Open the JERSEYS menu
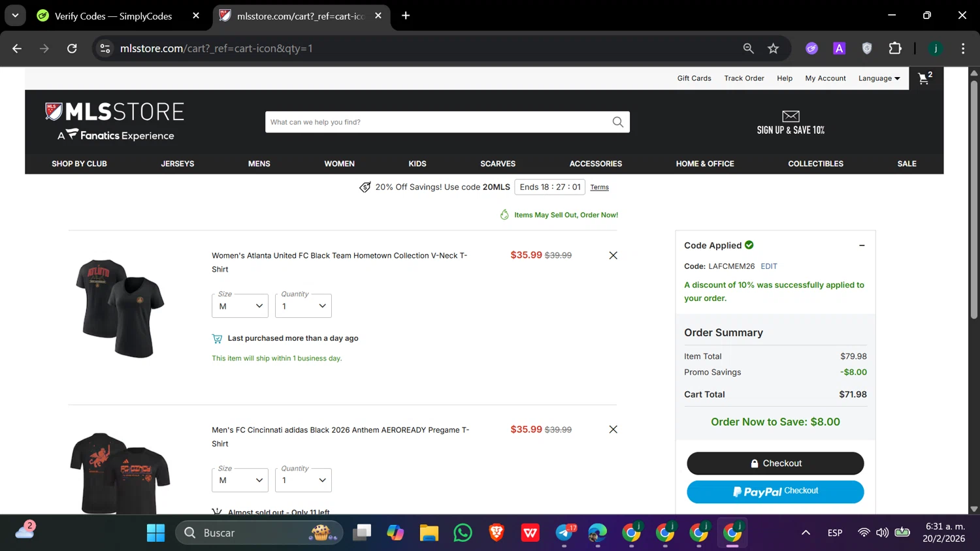Viewport: 980px width, 551px height. pos(178,164)
